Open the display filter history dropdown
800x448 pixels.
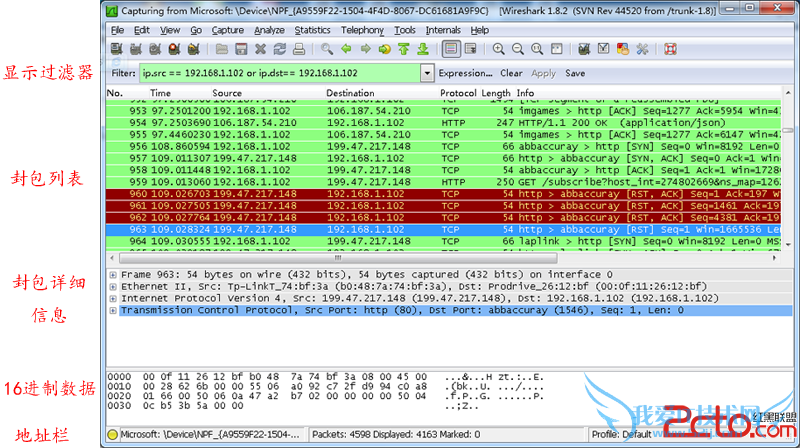428,73
